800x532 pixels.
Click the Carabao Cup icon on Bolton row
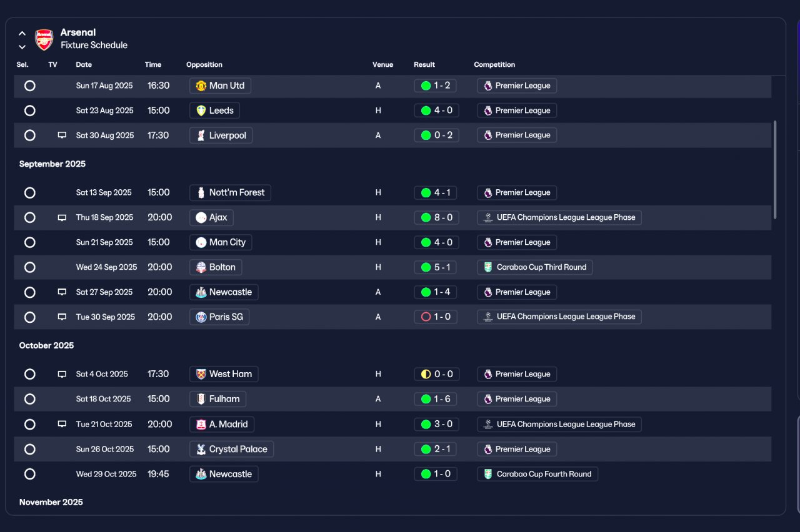[488, 267]
